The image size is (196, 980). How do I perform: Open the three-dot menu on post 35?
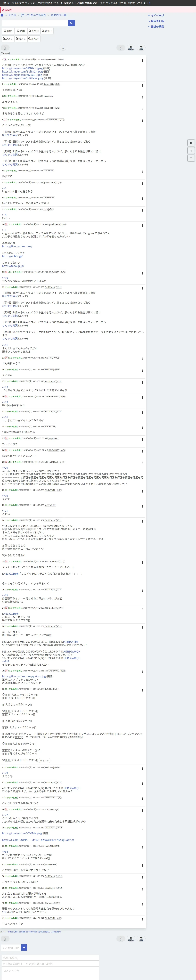pos(142,829)
